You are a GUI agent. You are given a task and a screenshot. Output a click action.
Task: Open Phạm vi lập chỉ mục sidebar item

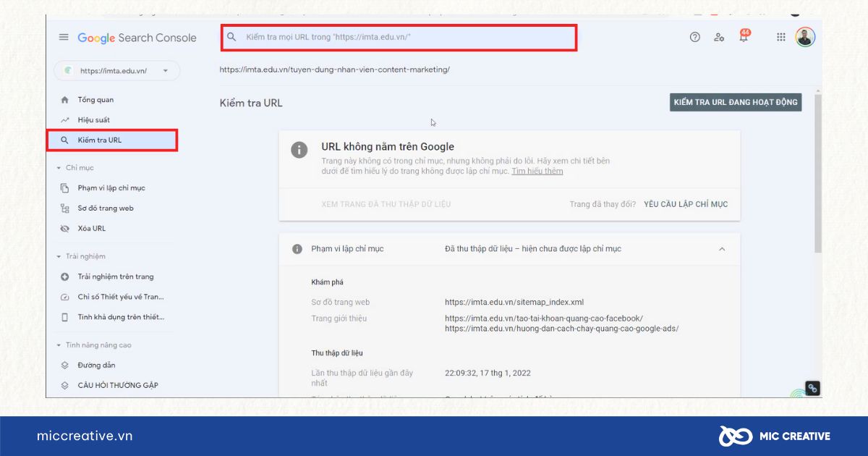111,188
